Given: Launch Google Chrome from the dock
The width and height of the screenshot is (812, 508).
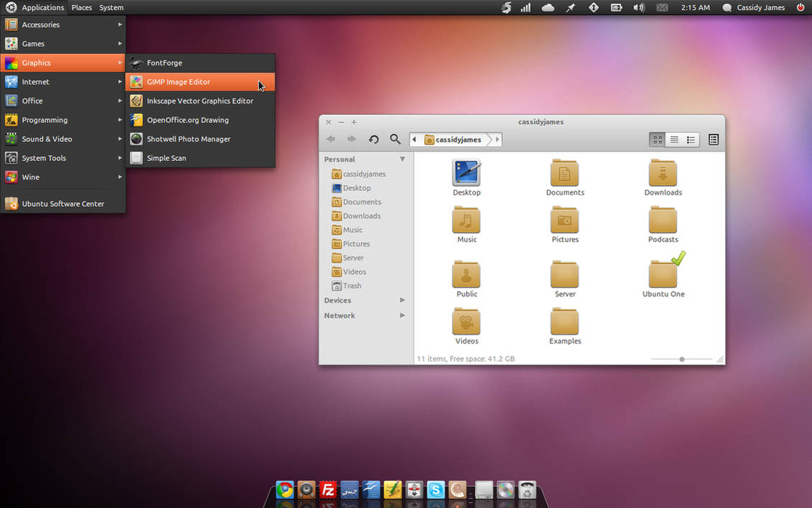Looking at the screenshot, I should pyautogui.click(x=284, y=491).
